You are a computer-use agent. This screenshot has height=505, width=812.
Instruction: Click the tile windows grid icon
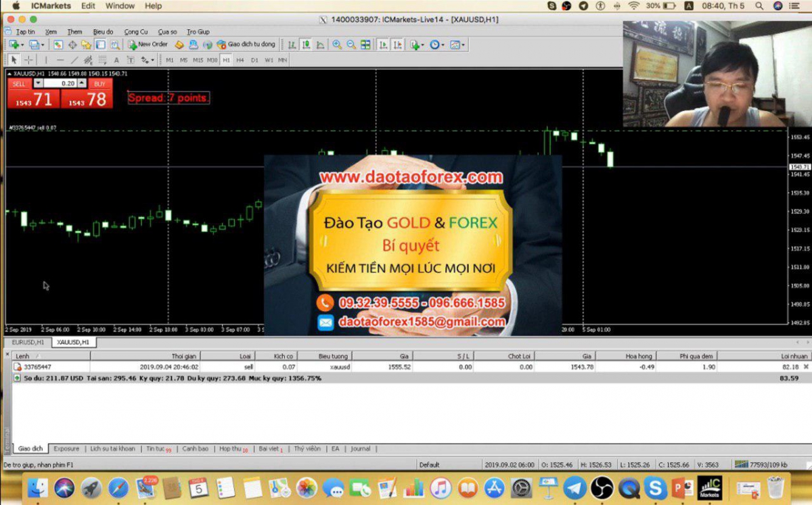(x=365, y=45)
